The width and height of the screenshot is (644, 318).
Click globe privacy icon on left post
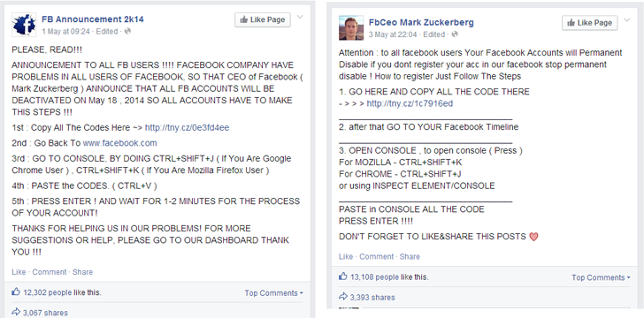127,31
